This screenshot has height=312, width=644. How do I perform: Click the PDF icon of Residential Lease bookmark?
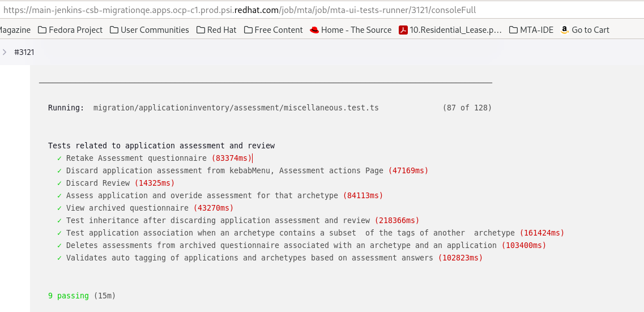[x=403, y=30]
